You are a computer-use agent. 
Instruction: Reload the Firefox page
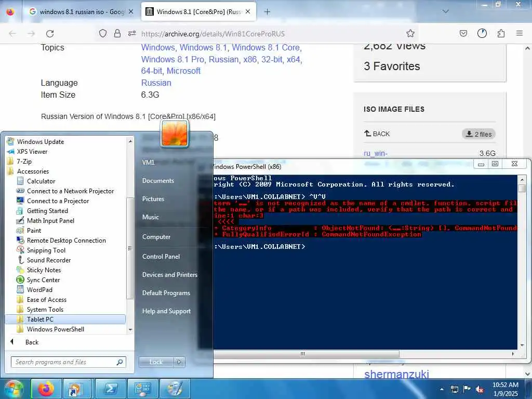pos(50,34)
